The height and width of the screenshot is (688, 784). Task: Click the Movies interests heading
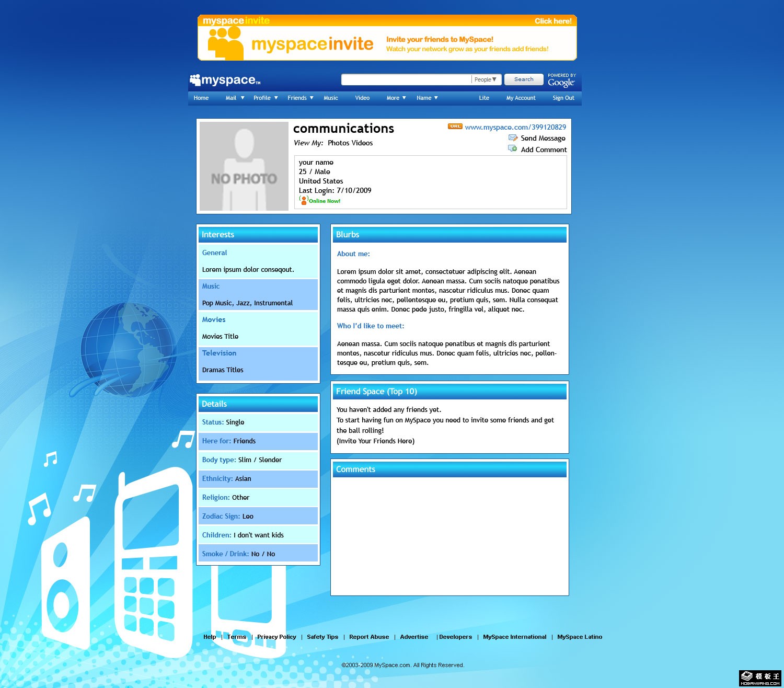tap(214, 319)
